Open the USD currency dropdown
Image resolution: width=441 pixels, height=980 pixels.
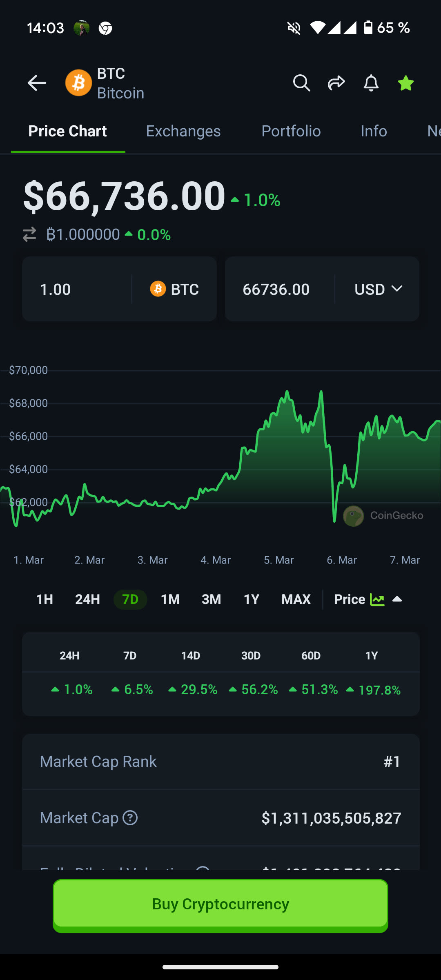point(378,289)
